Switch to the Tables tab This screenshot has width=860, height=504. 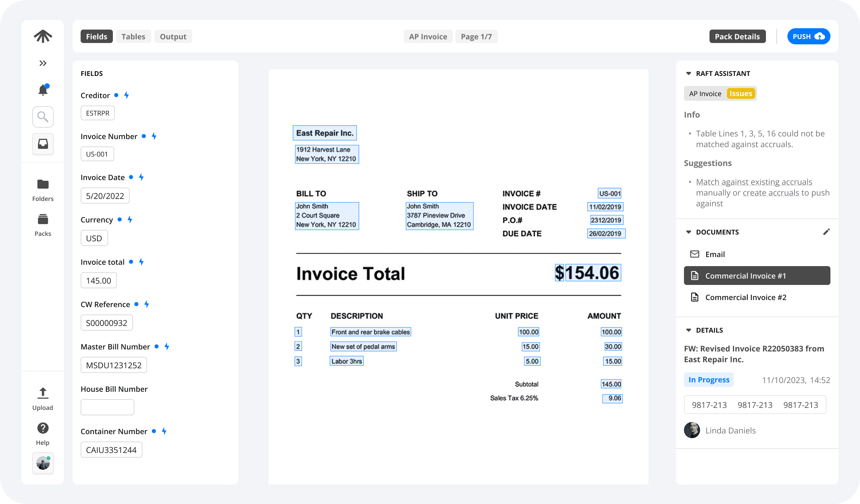(x=133, y=37)
